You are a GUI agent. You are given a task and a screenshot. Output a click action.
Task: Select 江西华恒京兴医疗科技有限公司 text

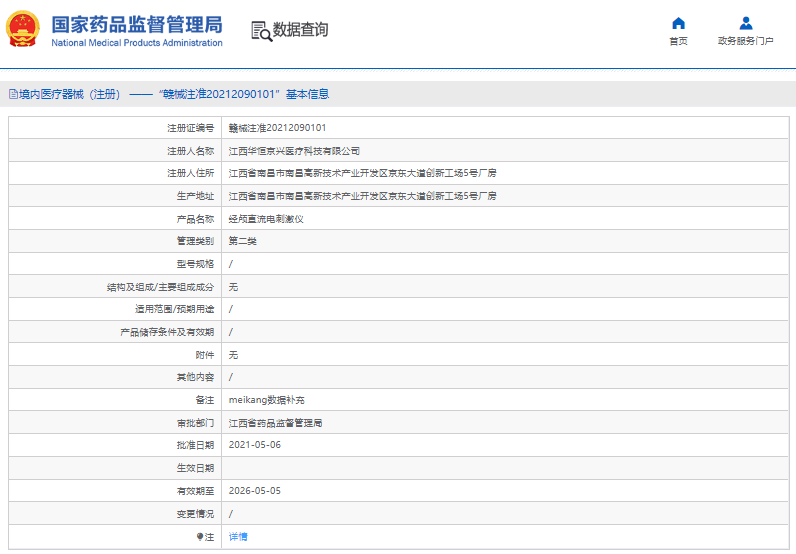pyautogui.click(x=294, y=151)
